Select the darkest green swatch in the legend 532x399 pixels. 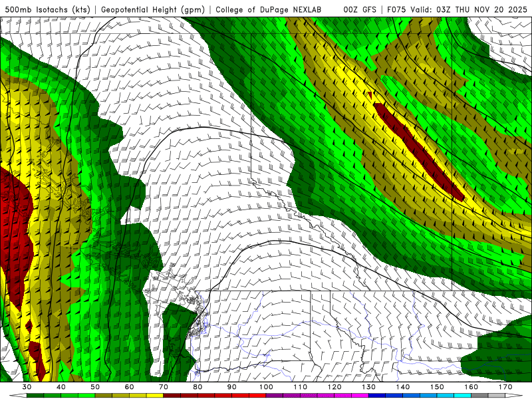(x=35, y=396)
